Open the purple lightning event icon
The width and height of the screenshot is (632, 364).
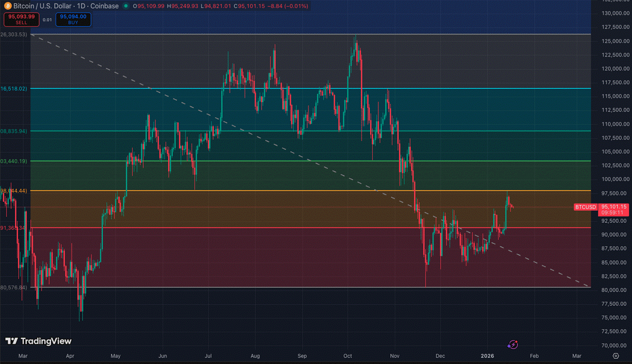(512, 345)
